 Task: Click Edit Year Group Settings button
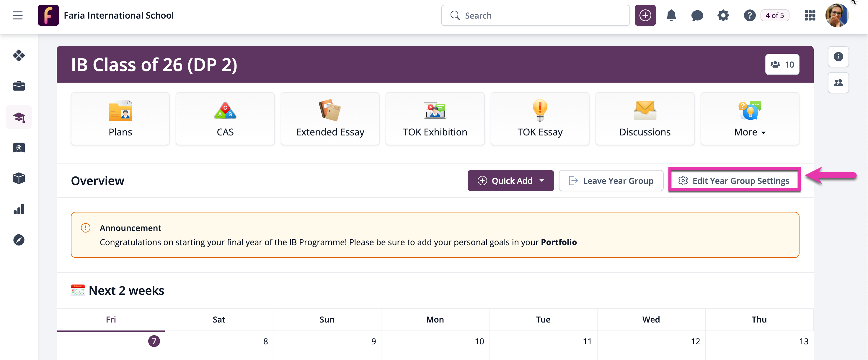pyautogui.click(x=734, y=181)
